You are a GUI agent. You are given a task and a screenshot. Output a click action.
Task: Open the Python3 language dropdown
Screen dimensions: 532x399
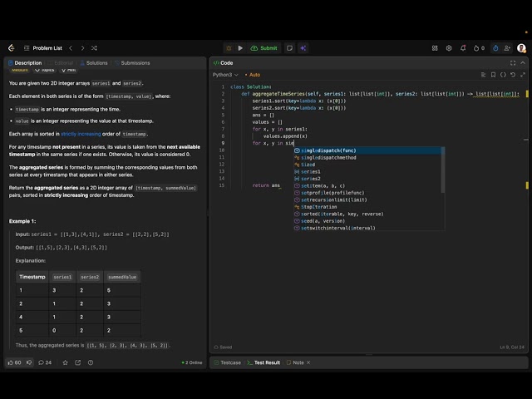click(x=225, y=75)
